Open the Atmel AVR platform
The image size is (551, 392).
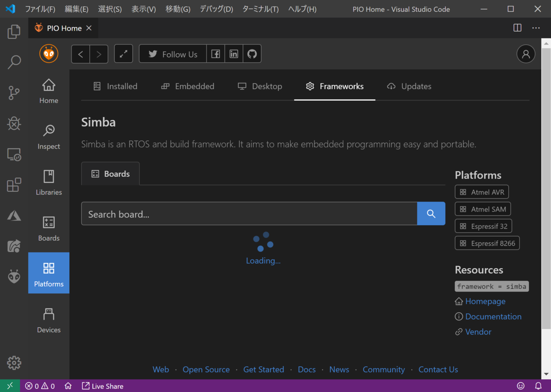(x=482, y=192)
